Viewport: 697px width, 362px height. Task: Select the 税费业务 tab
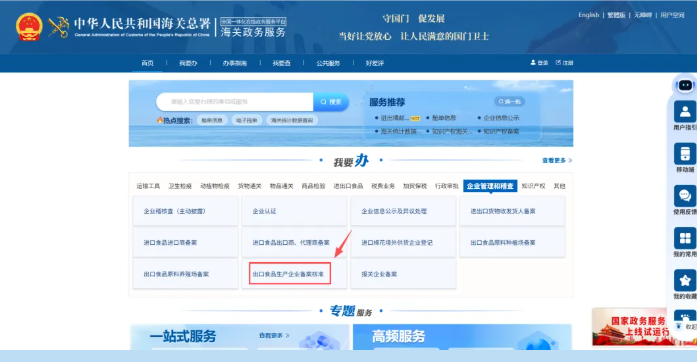point(383,186)
